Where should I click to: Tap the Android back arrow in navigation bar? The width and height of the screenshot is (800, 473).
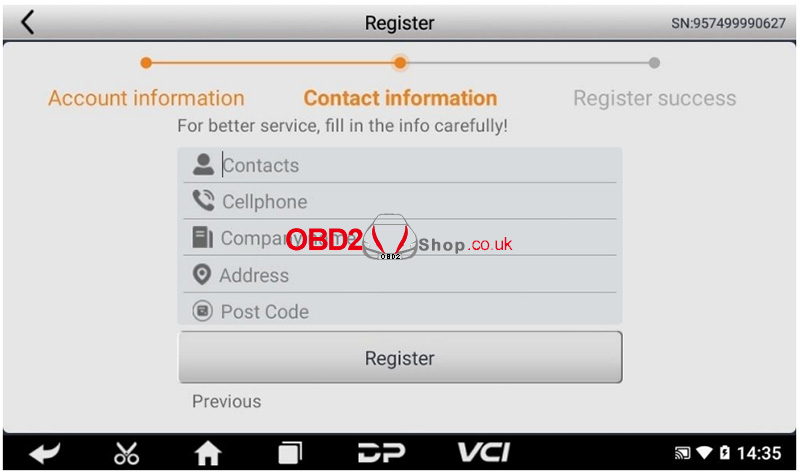(x=44, y=453)
